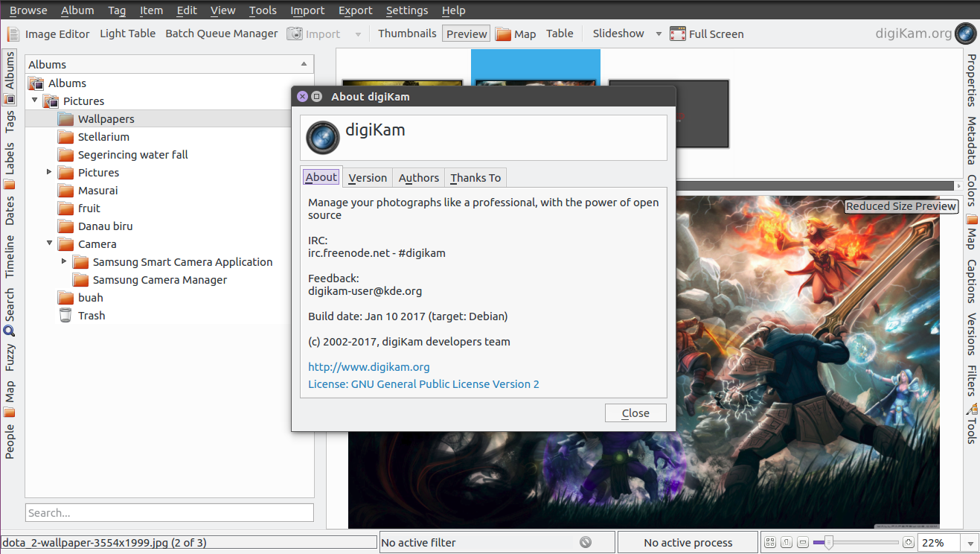980x554 pixels.
Task: Open the Image Editor from toolbar
Action: [48, 34]
